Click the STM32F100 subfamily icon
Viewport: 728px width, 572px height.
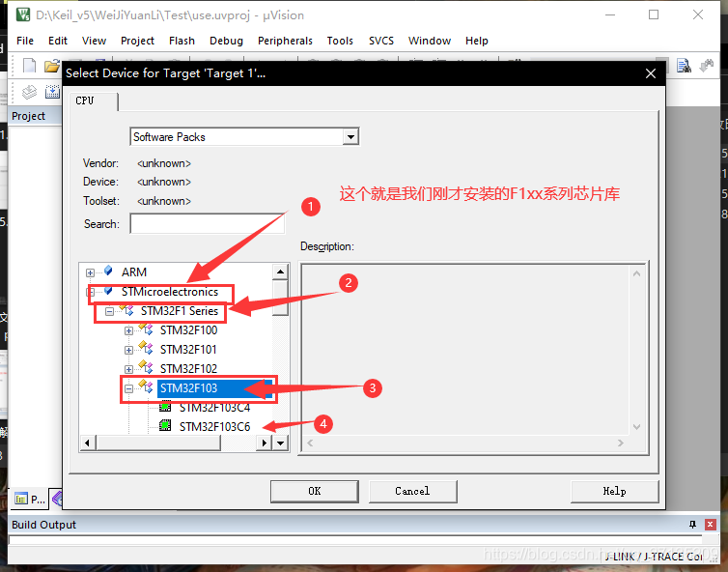[x=146, y=329]
